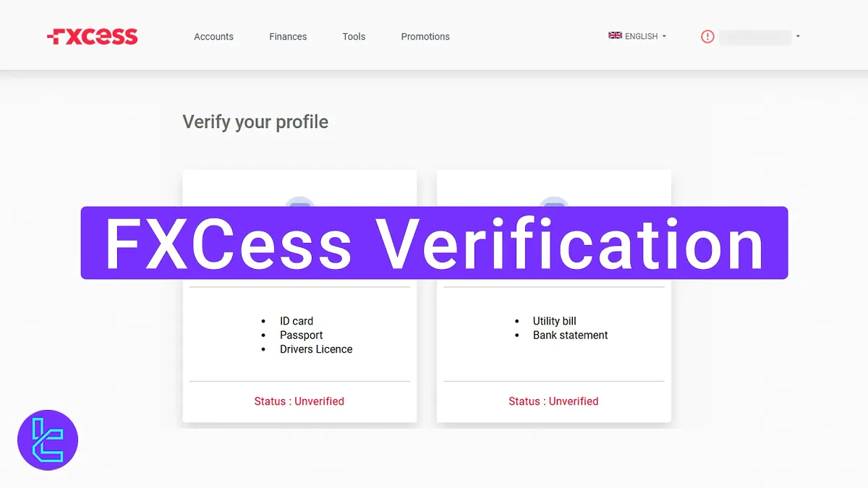The height and width of the screenshot is (488, 868).
Task: Click Status : Unverified on the utility bill panel
Action: point(553,401)
